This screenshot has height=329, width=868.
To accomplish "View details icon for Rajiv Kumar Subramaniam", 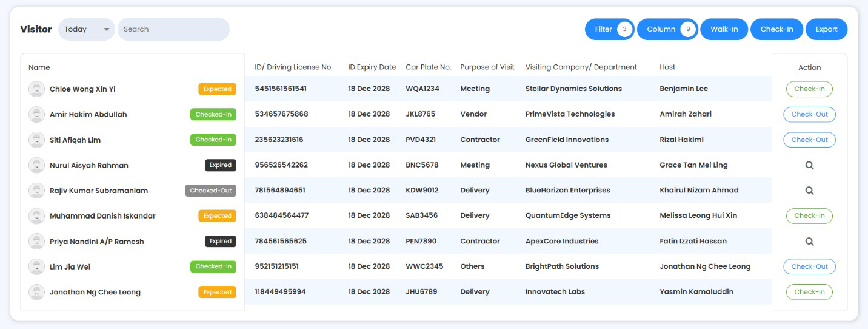I will click(x=809, y=191).
